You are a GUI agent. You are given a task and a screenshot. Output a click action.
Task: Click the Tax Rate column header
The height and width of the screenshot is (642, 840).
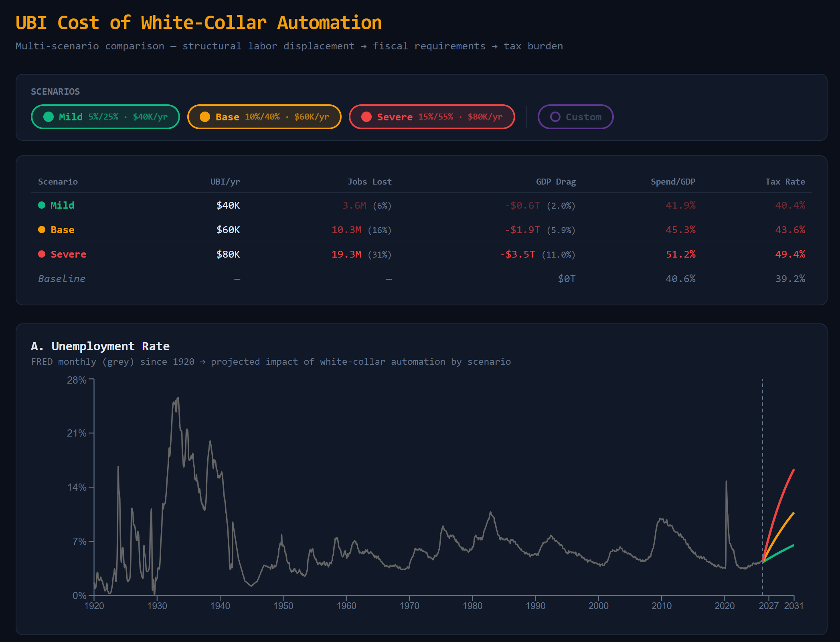pyautogui.click(x=785, y=182)
